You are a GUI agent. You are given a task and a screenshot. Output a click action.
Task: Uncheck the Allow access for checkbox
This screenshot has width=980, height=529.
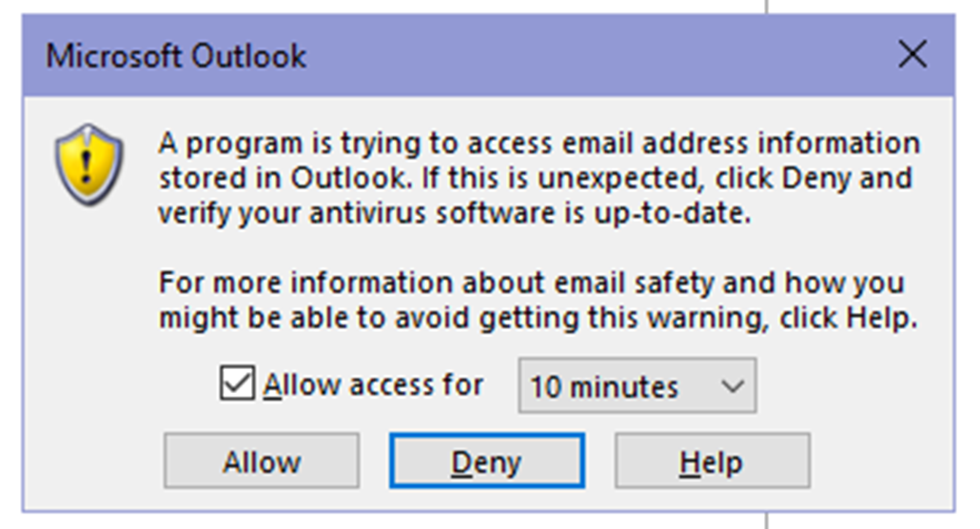237,384
